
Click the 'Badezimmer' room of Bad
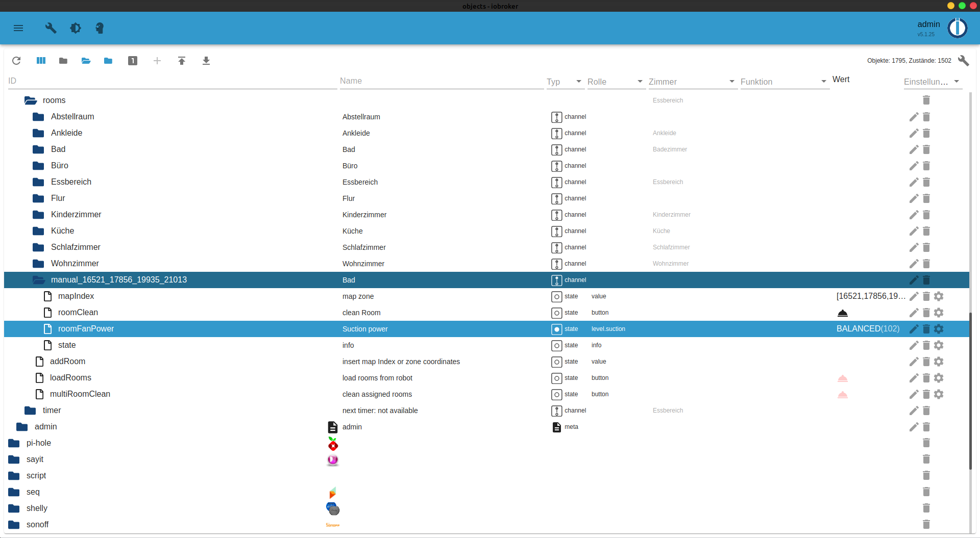[670, 149]
